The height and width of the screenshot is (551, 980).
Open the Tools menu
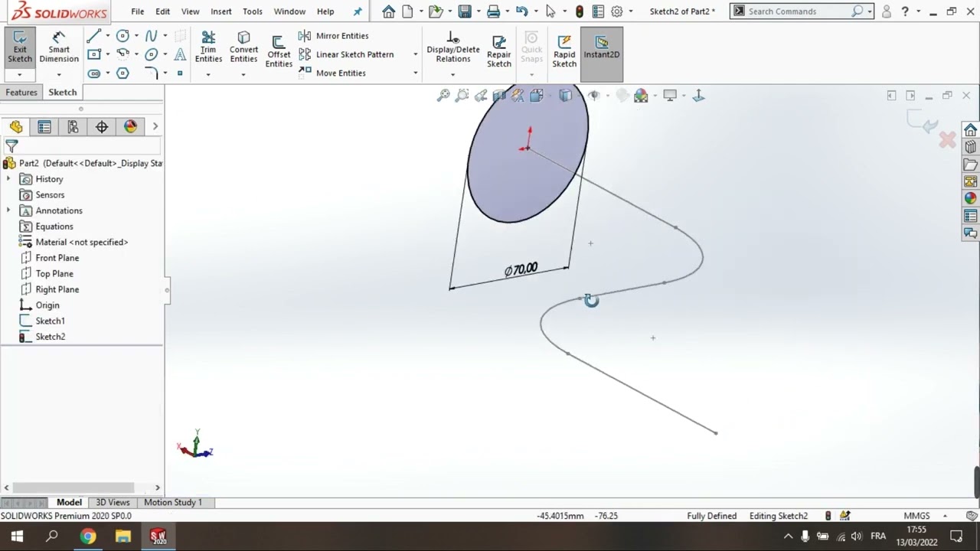point(252,11)
